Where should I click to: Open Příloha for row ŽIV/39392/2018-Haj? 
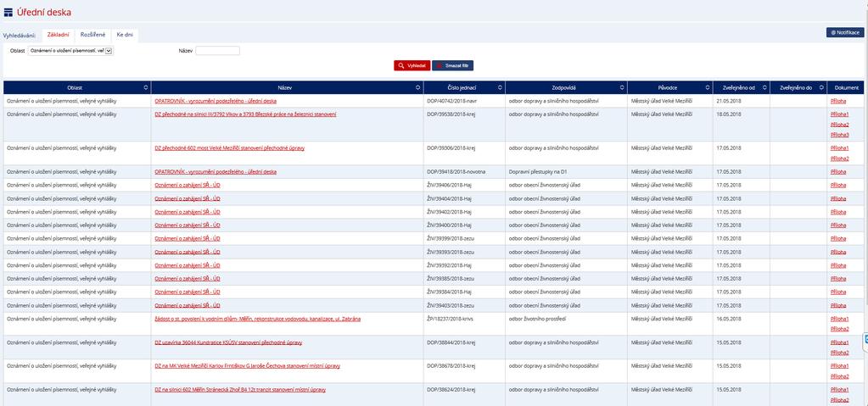(838, 265)
